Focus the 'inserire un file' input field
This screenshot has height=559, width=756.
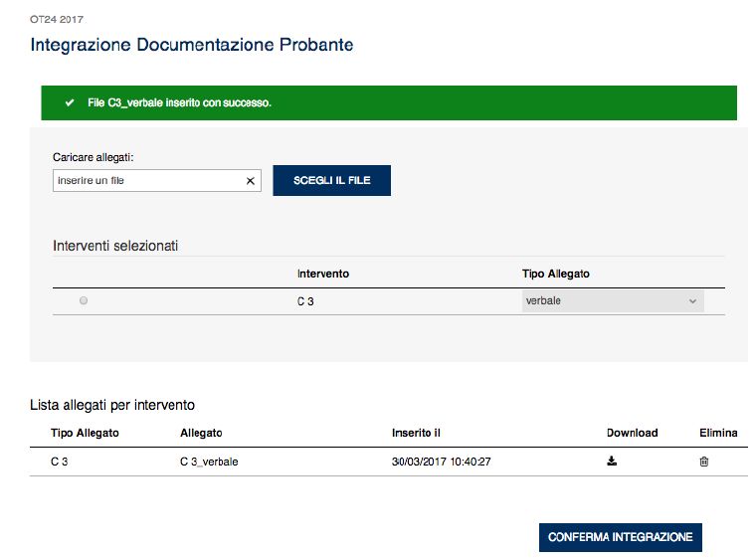(147, 181)
